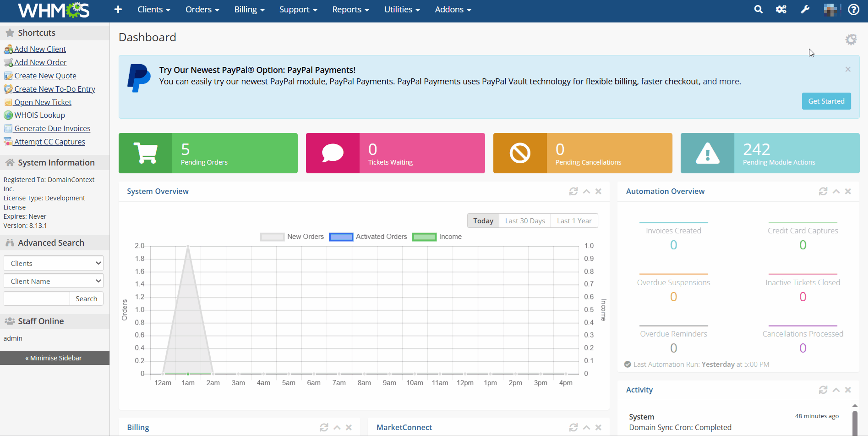Click the advanced search text field
Viewport: 868px width, 436px height.
click(37, 299)
